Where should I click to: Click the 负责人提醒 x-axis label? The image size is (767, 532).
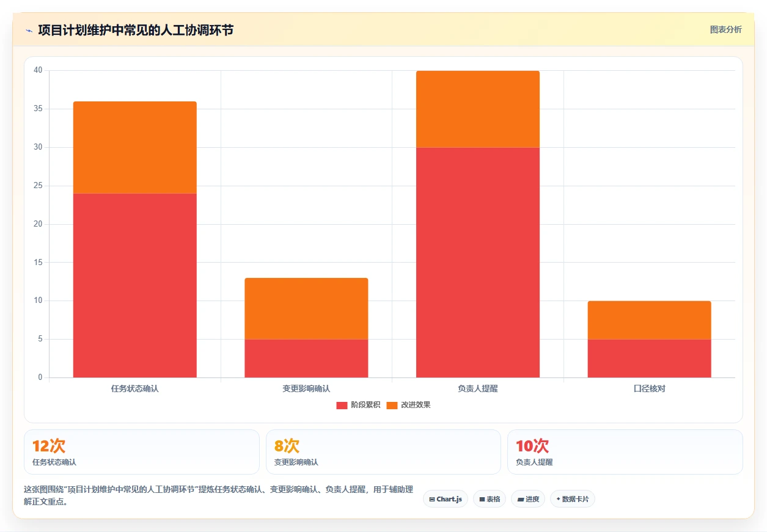pos(478,388)
